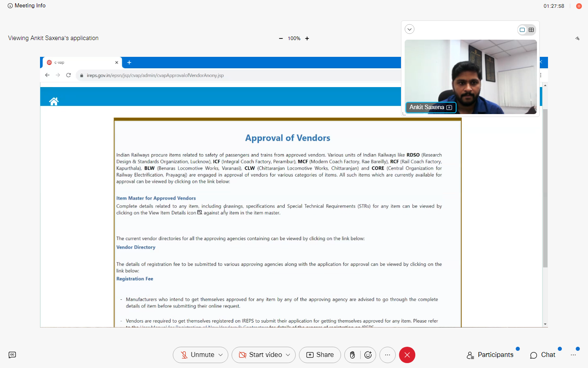Click browser forward arrow
Viewport: 588px width, 368px height.
point(58,75)
